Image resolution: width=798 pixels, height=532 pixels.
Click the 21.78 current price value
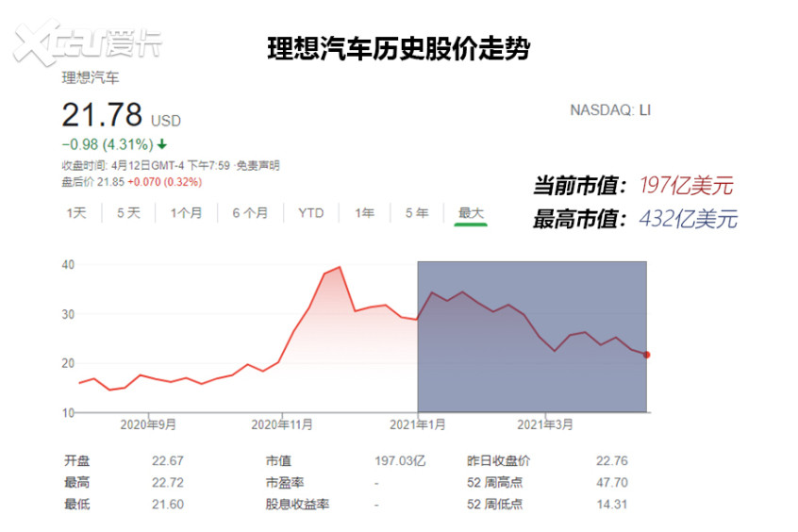pos(102,114)
